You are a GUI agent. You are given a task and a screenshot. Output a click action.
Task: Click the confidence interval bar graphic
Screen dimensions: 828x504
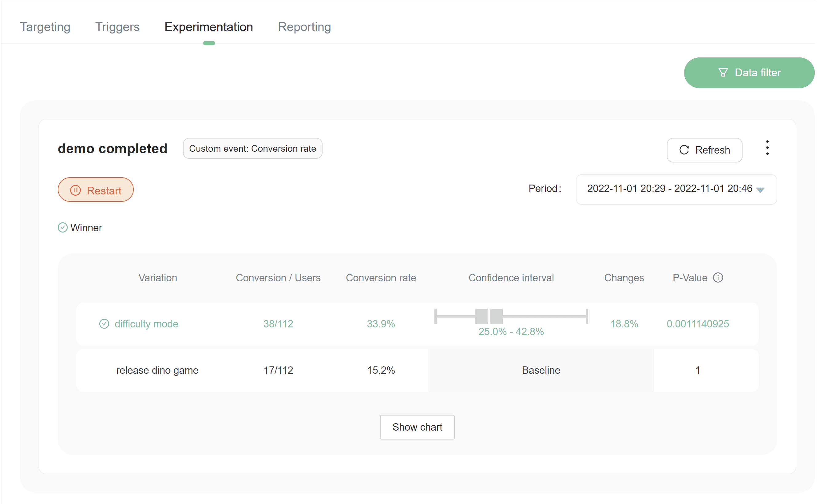[511, 316]
